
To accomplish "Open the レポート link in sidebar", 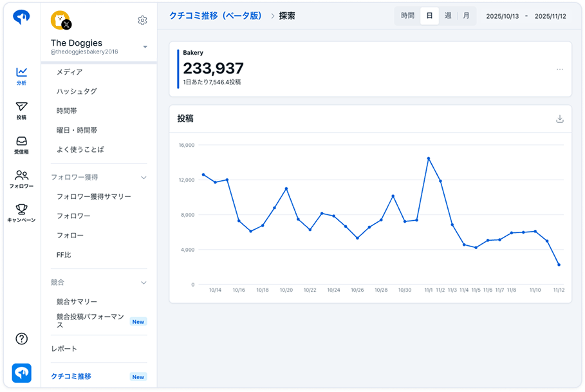I will click(64, 349).
